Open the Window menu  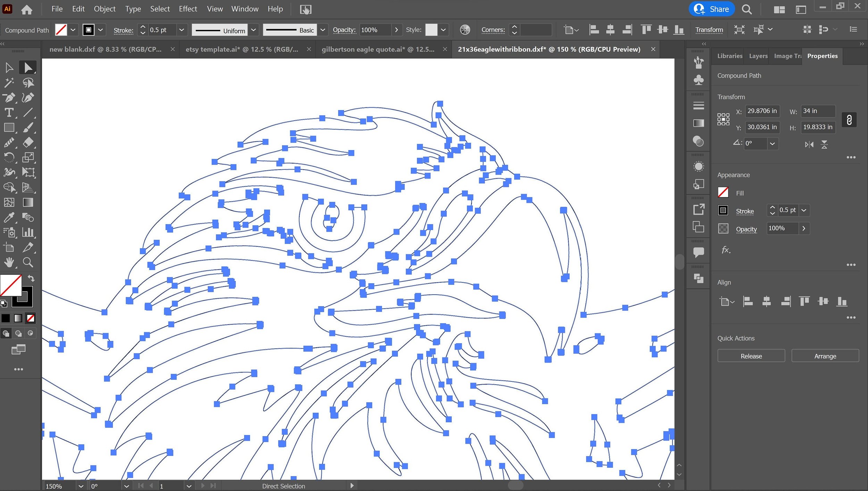coord(245,9)
